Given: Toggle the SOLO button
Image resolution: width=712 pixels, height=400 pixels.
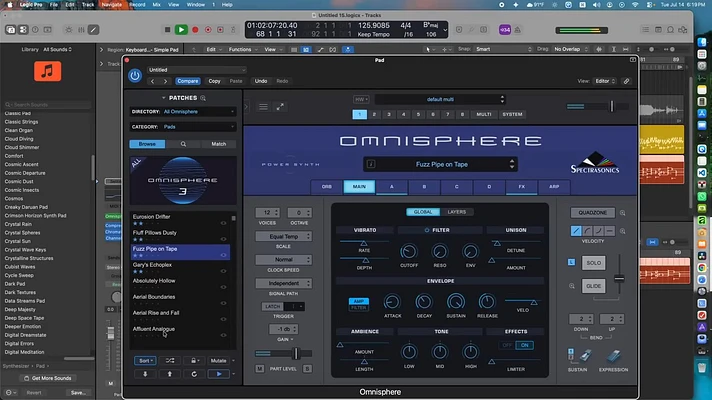Looking at the screenshot, I should [593, 263].
